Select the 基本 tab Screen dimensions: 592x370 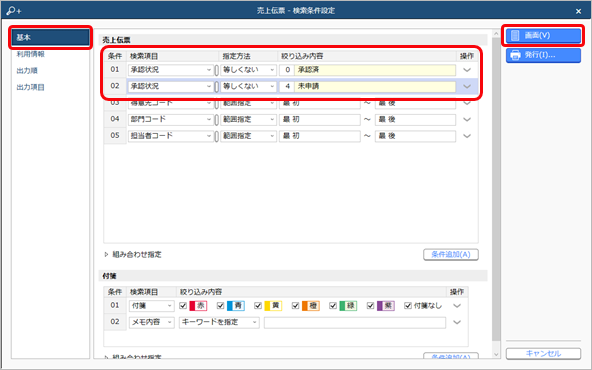[x=51, y=37]
